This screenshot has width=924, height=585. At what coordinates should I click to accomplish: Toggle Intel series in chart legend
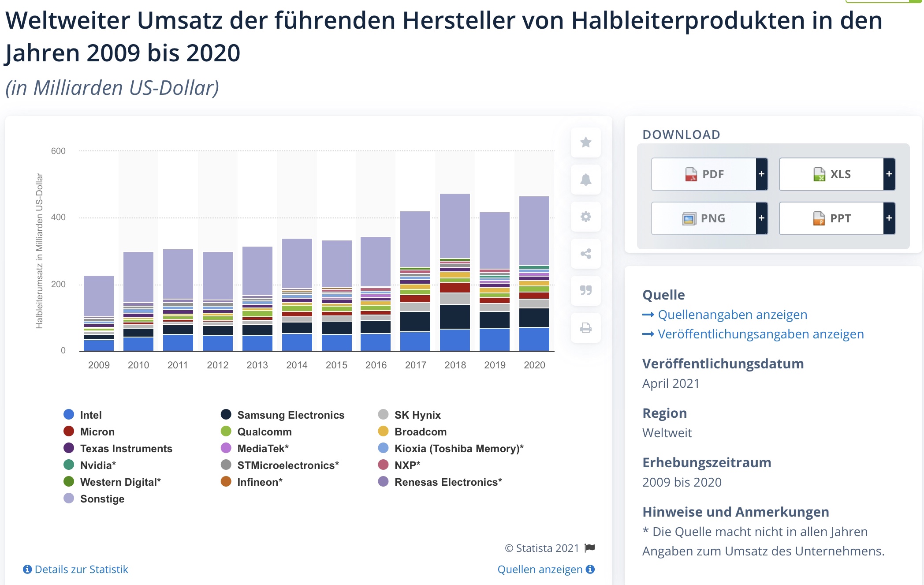pyautogui.click(x=90, y=415)
